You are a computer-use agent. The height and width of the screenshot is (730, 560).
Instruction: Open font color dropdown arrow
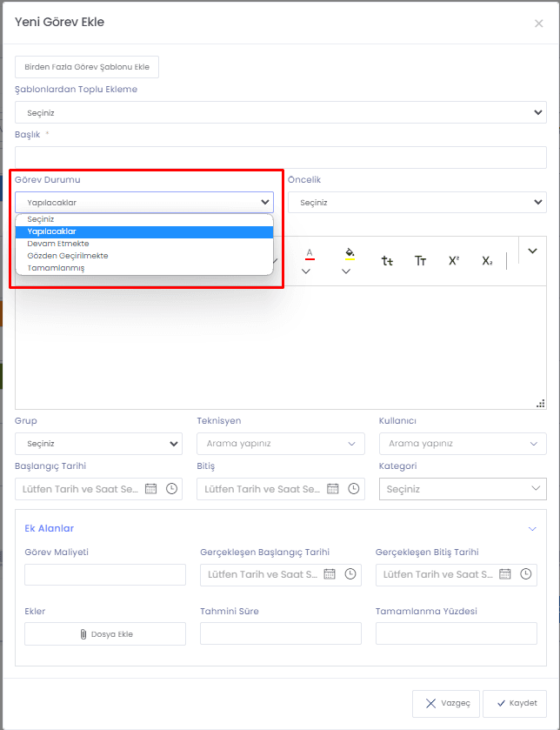point(306,271)
